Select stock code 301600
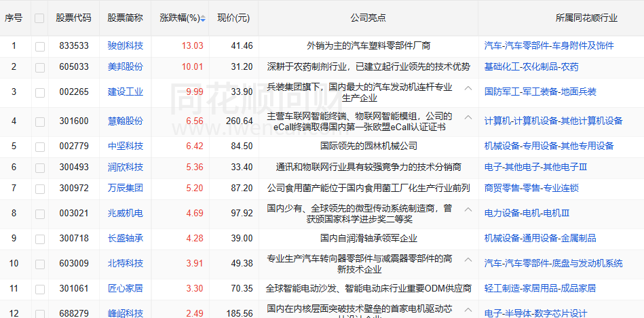Screen dimensions: 644x318 click(73, 121)
